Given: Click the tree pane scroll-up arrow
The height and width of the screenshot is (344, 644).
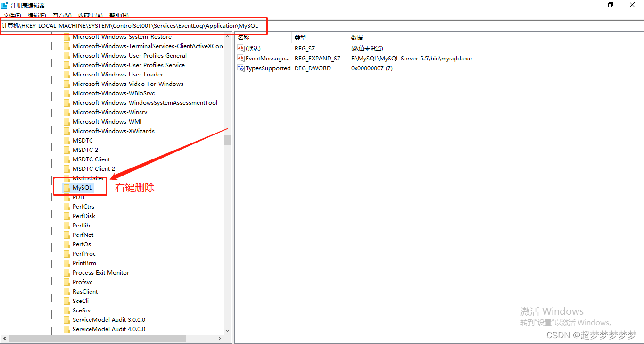Looking at the screenshot, I should (227, 36).
